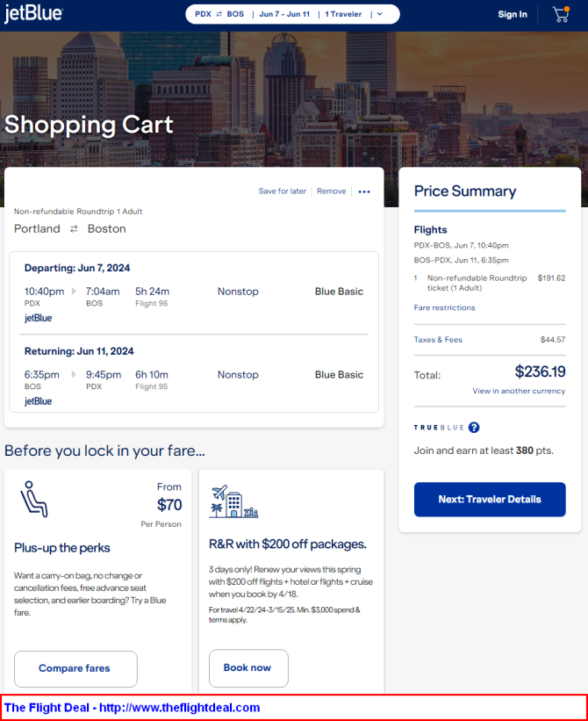Select the 1 Traveler option in header
The image size is (588, 721).
(343, 14)
